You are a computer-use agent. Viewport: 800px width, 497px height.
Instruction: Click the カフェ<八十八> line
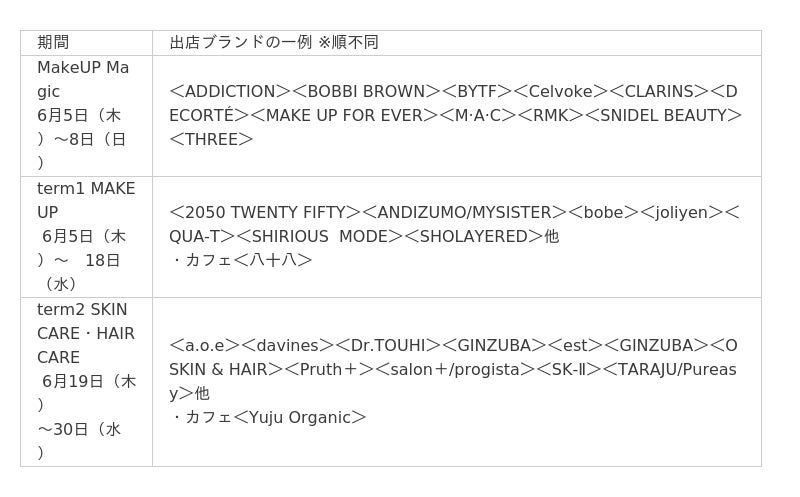click(242, 260)
